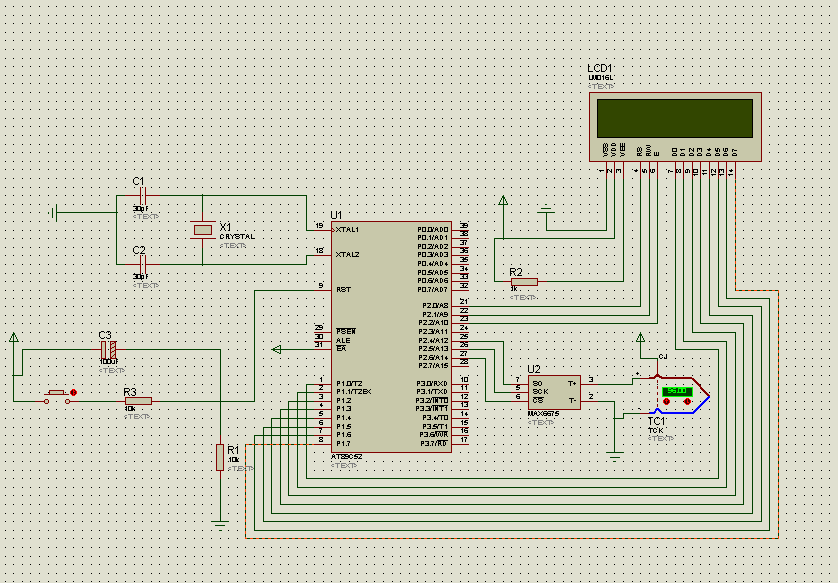Click the PSEN pin label

point(346,332)
